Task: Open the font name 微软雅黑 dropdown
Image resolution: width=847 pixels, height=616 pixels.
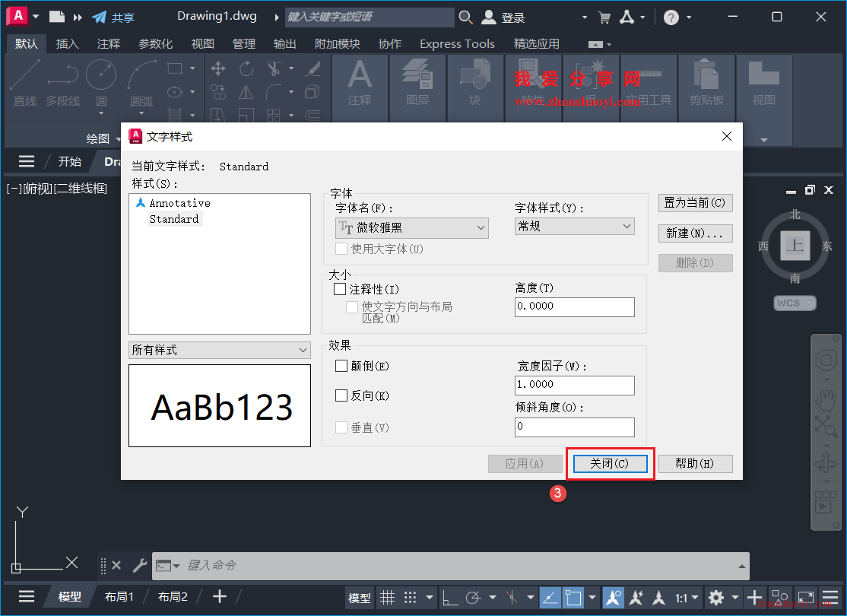Action: tap(411, 228)
